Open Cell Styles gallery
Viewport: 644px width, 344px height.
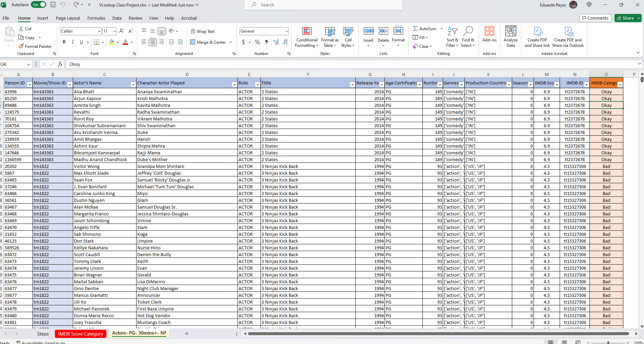[x=348, y=37]
